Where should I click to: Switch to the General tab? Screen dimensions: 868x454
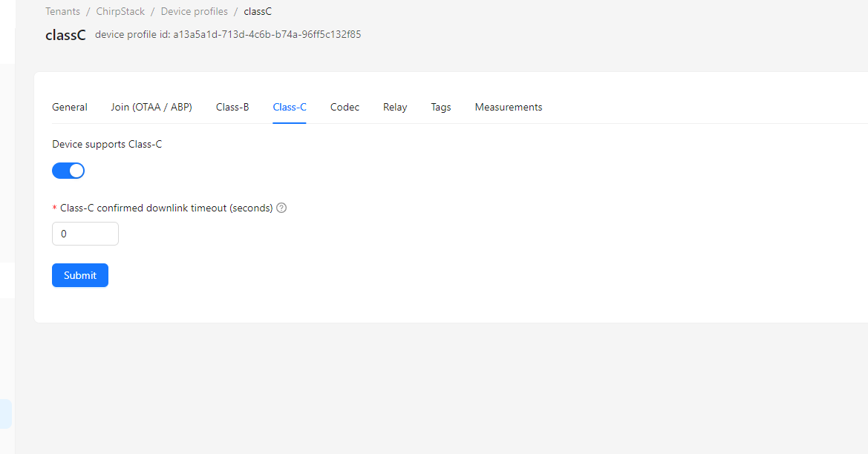(x=70, y=108)
